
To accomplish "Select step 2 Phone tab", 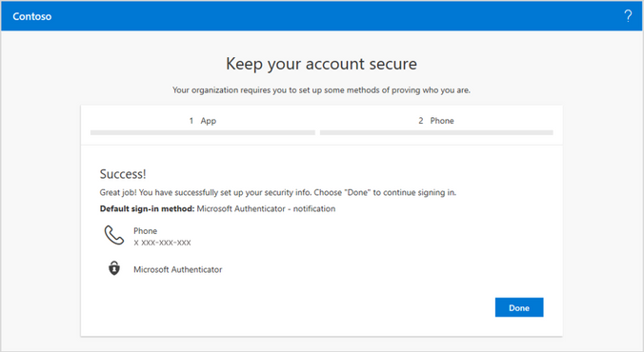I will coord(436,121).
